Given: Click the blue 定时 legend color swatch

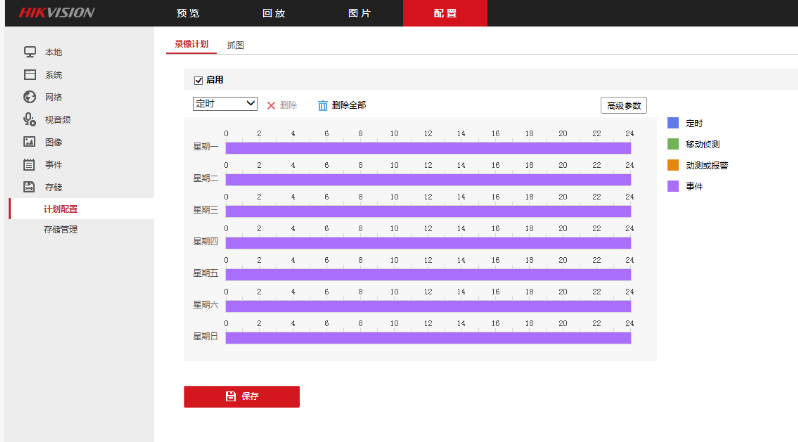Looking at the screenshot, I should tap(673, 122).
